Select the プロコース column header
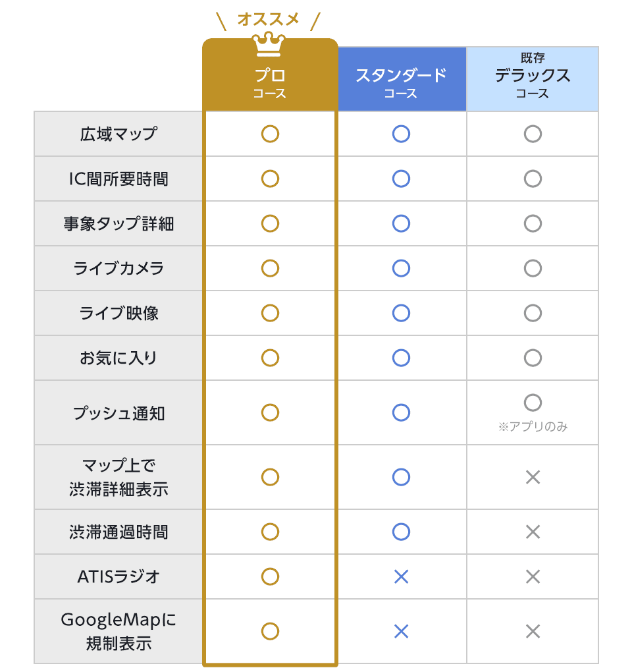The image size is (632, 672). point(270,82)
